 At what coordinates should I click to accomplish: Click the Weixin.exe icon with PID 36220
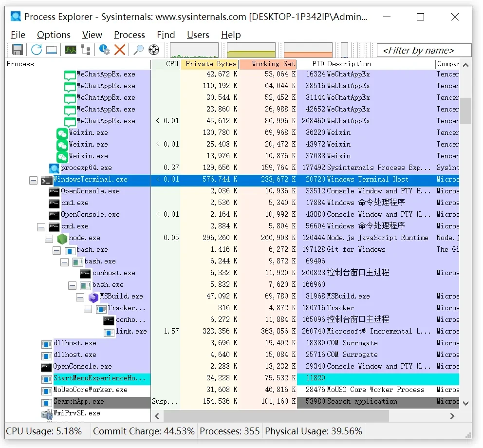[62, 134]
